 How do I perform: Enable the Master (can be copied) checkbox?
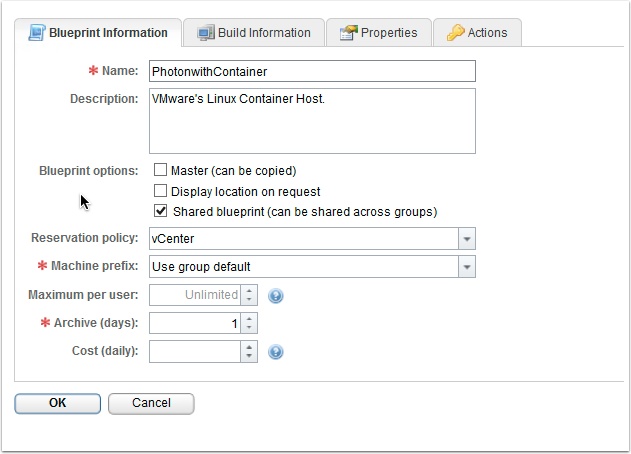(x=160, y=171)
